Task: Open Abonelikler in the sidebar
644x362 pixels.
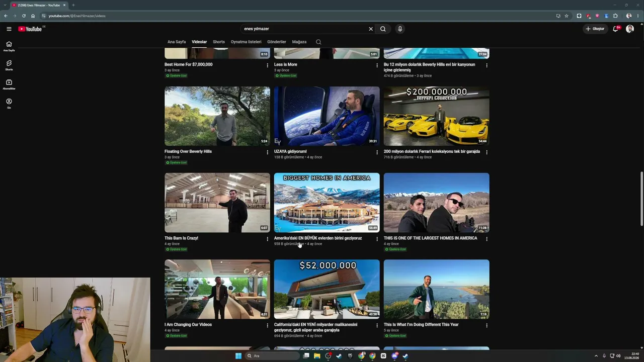Action: pos(9,84)
